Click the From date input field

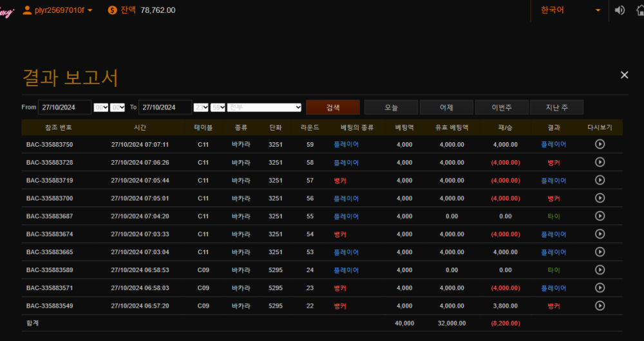click(x=64, y=107)
